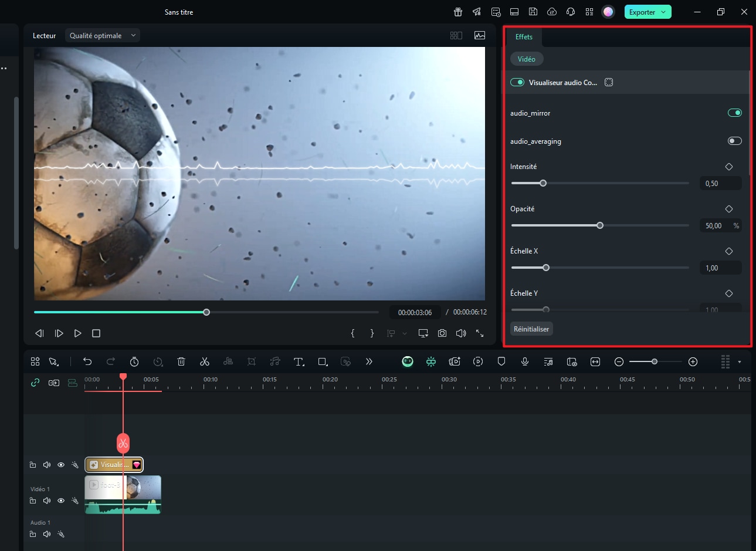Select the Text tool in timeline toolbar
This screenshot has width=756, height=551.
point(299,361)
